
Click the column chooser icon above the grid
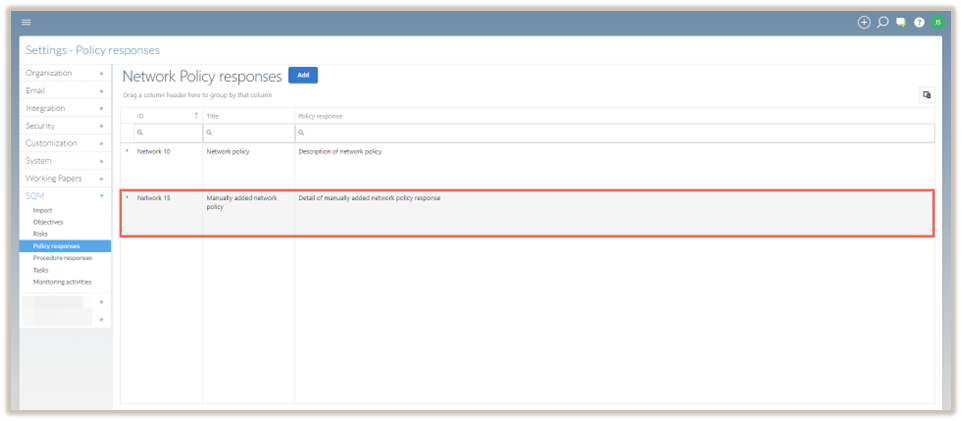(x=926, y=95)
